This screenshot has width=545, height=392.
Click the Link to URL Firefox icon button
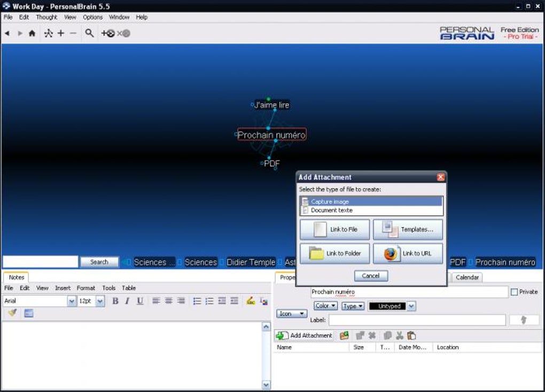(x=408, y=253)
